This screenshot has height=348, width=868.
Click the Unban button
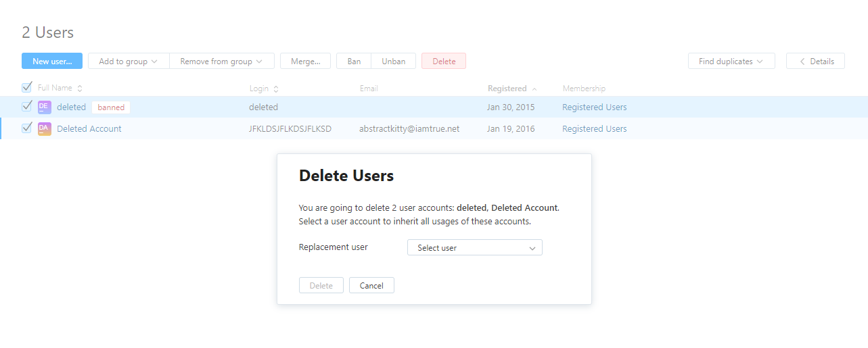coord(394,61)
